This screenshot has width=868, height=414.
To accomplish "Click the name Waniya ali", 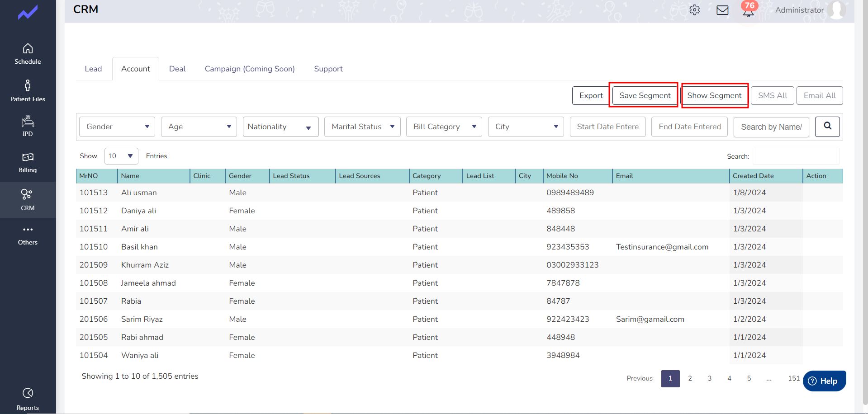I will click(x=140, y=355).
